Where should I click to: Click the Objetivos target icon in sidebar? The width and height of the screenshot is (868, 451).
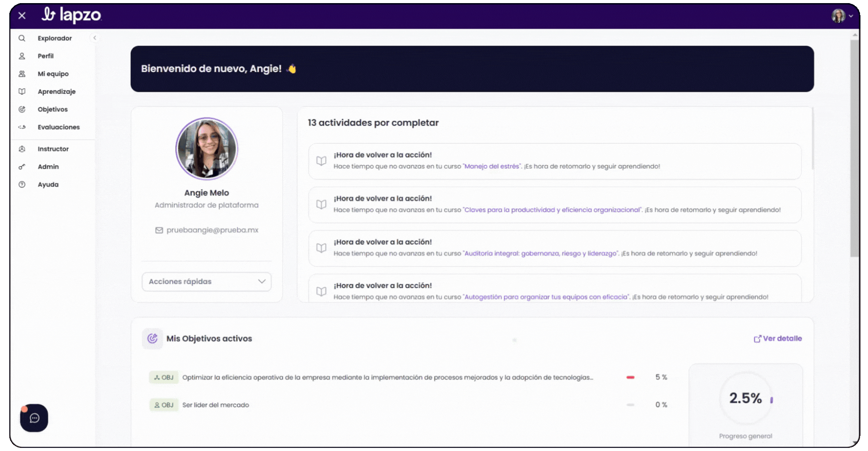click(x=22, y=109)
